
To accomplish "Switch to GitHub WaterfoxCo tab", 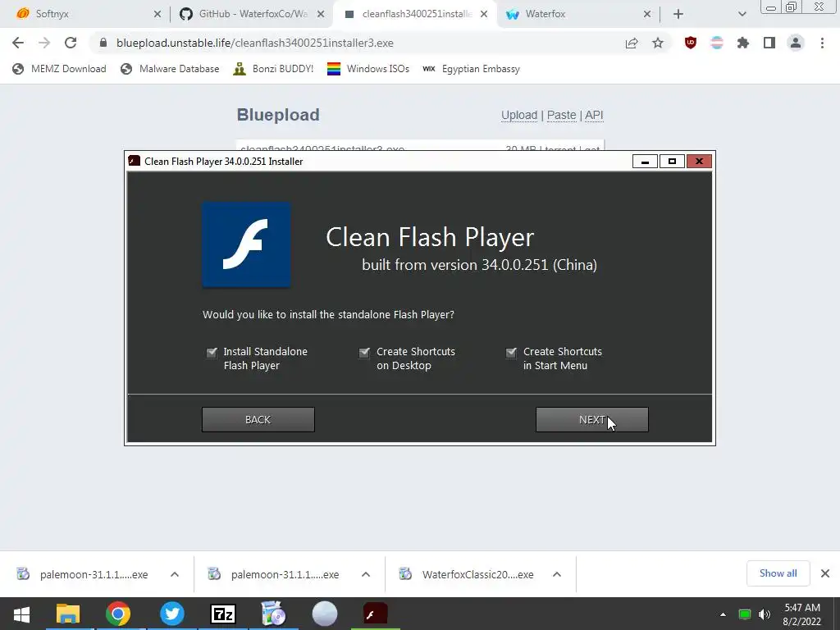I will pyautogui.click(x=252, y=14).
